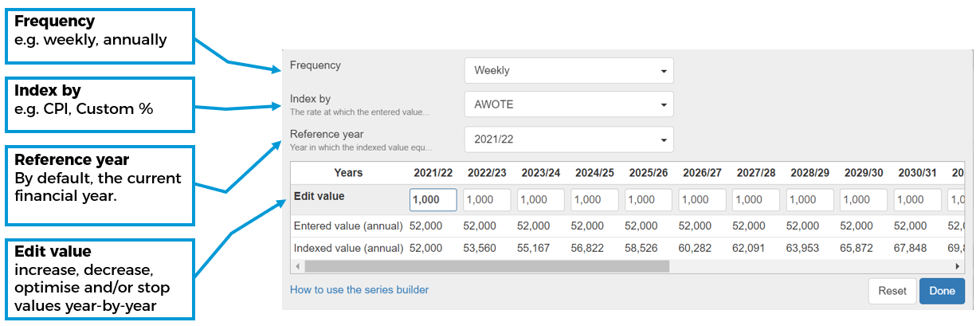Screen dimensions: 980x326
Task: Click the Edit value field for 2026/27
Action: (702, 199)
